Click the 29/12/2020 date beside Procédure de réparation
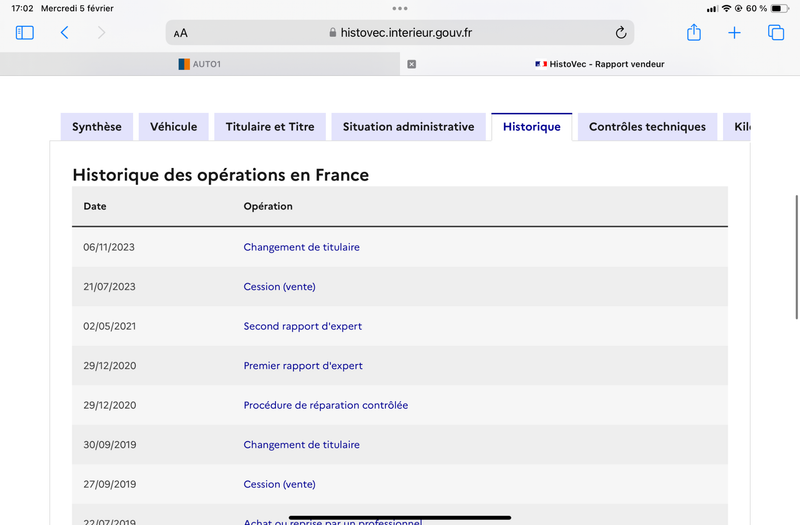 110,405
